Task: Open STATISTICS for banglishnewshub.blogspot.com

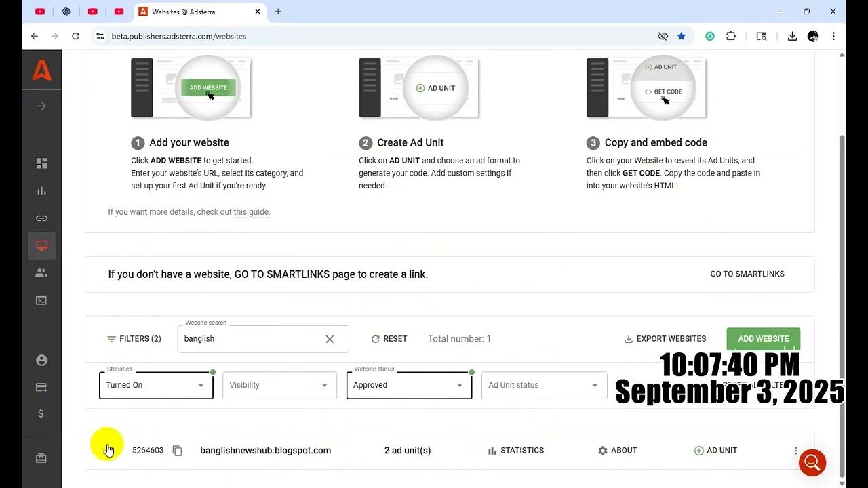Action: pos(516,451)
